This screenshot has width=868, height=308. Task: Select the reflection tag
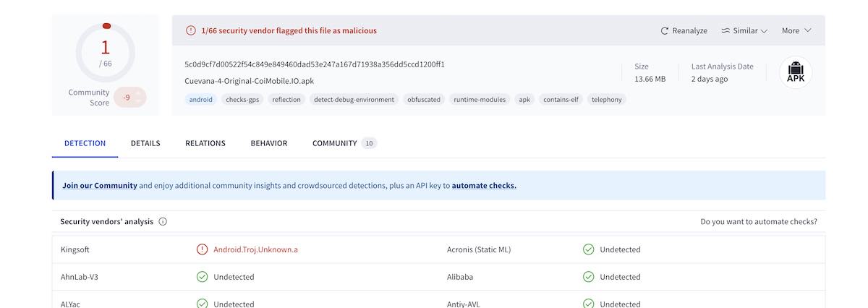[286, 100]
